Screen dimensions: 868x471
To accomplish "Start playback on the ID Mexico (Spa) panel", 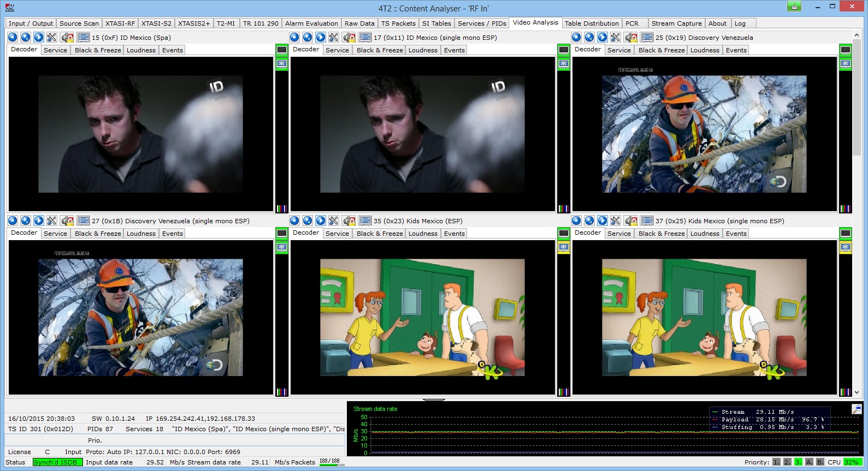I will point(38,37).
